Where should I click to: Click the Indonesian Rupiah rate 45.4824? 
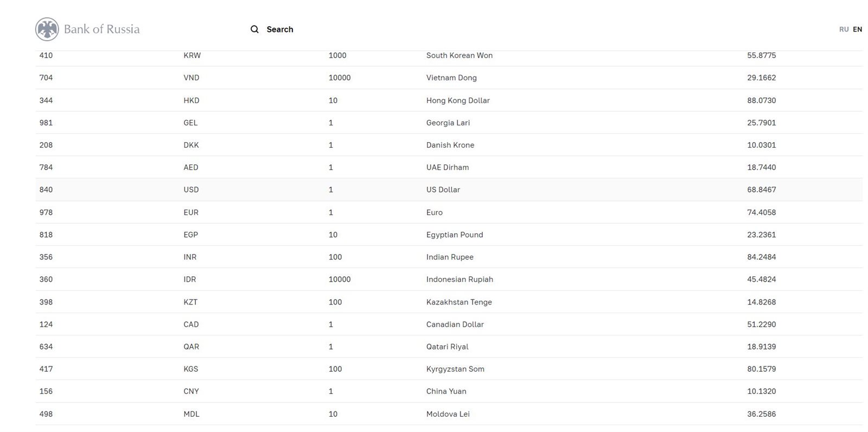761,279
